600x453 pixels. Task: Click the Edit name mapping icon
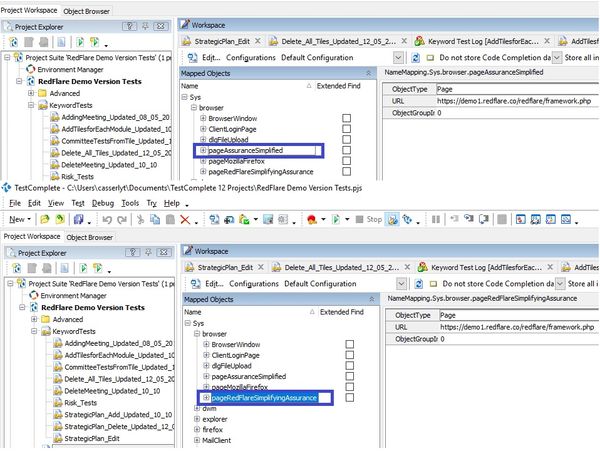[196, 284]
